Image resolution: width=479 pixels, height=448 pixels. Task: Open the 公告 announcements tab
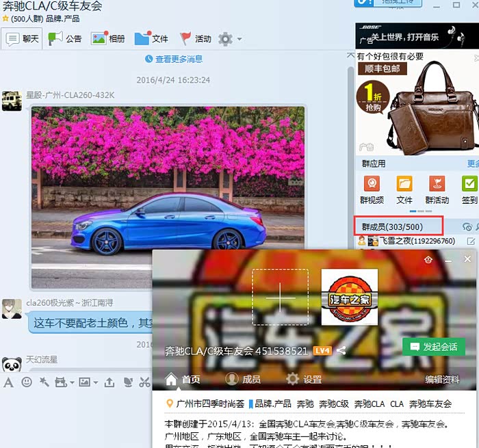click(65, 39)
